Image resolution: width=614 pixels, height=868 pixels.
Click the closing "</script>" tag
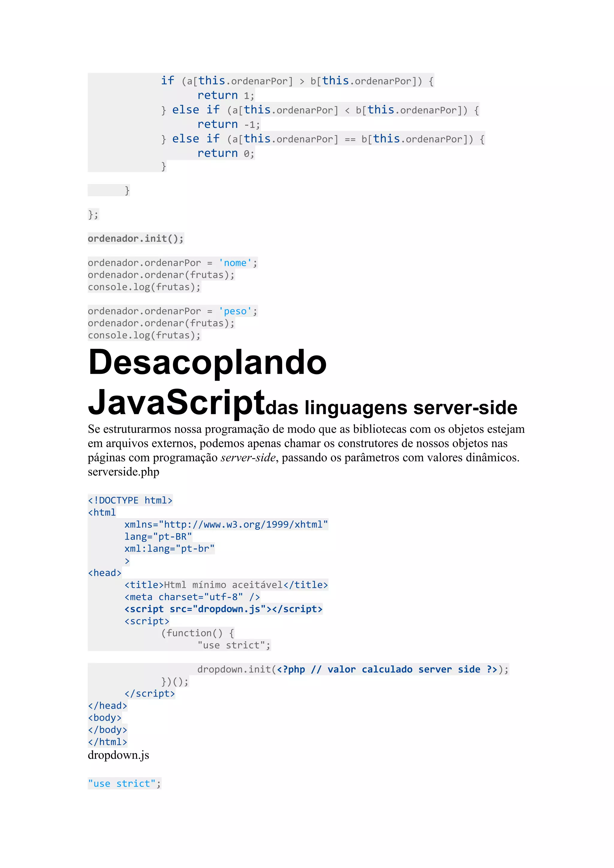point(150,694)
